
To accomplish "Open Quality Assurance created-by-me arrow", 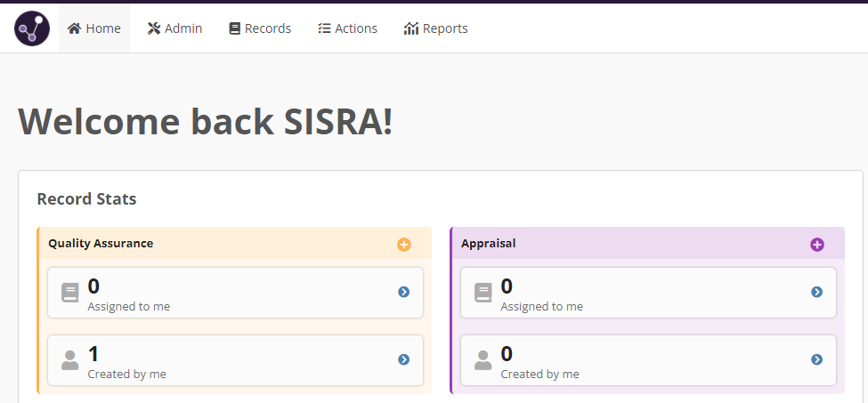I will (403, 359).
